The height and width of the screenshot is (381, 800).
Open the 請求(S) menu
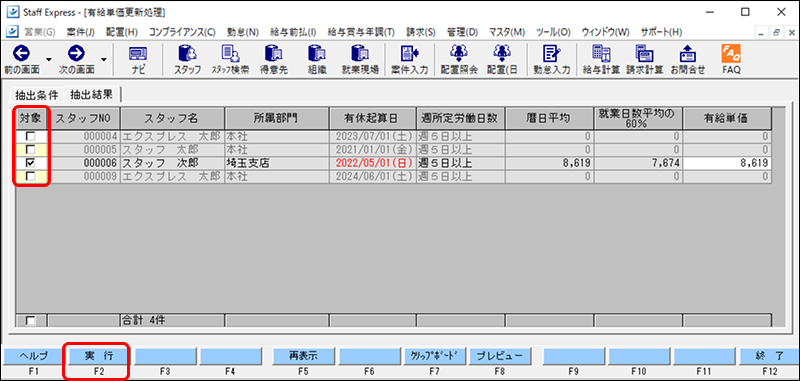(421, 32)
